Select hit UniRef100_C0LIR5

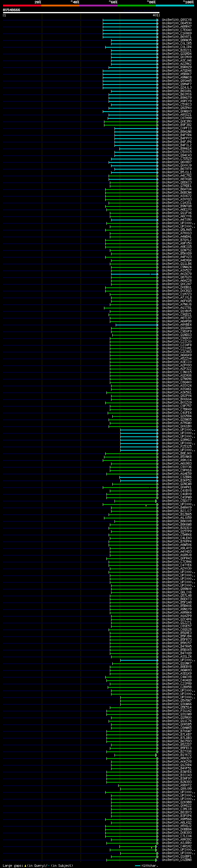pos(177,43)
